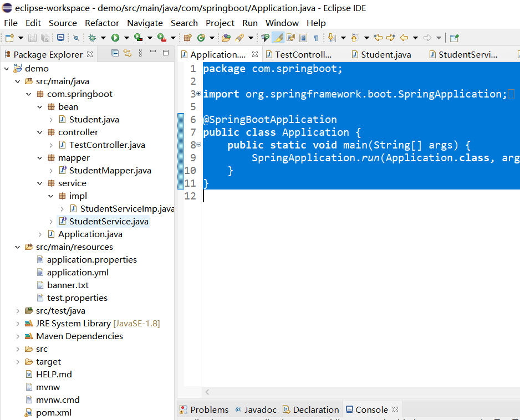The image size is (520, 420).
Task: Toggle Mark Occurrences highlighter button
Action: 278,38
